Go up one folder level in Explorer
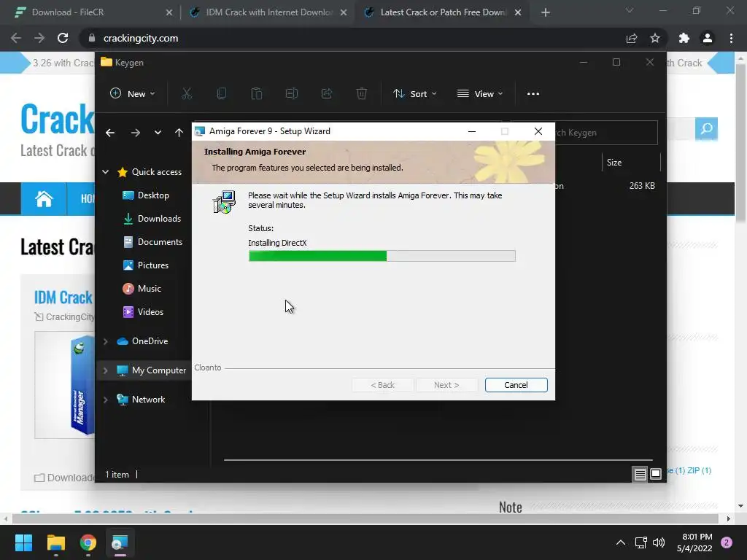Screen dimensions: 747x560 click(179, 133)
